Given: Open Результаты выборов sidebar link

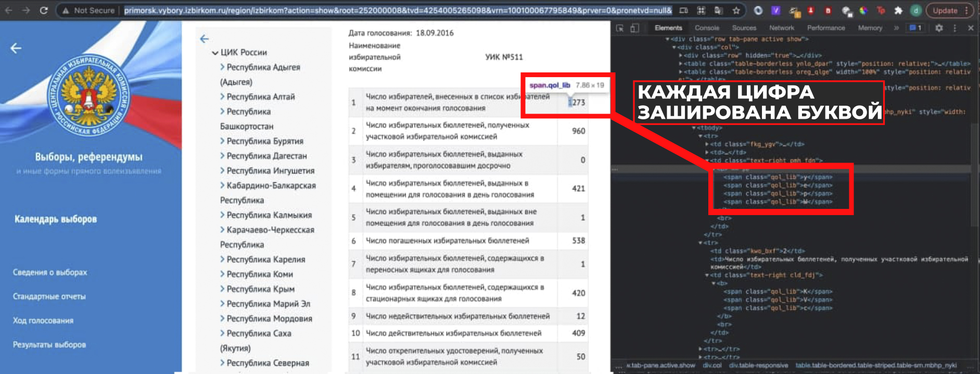Looking at the screenshot, I should 49,345.
